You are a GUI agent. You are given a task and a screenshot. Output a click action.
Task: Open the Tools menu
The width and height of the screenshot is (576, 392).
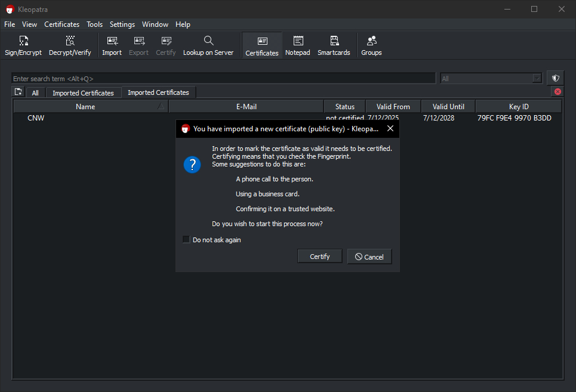pos(94,24)
